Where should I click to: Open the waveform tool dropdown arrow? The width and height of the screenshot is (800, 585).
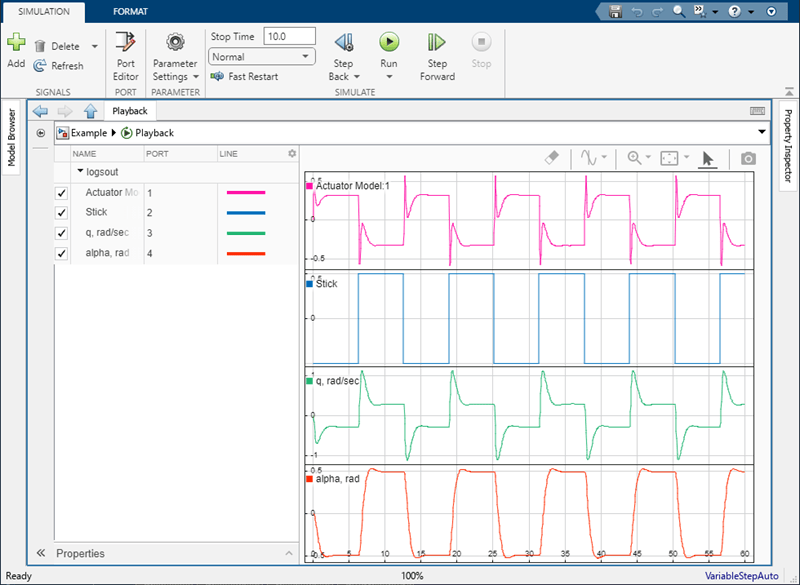tap(604, 157)
